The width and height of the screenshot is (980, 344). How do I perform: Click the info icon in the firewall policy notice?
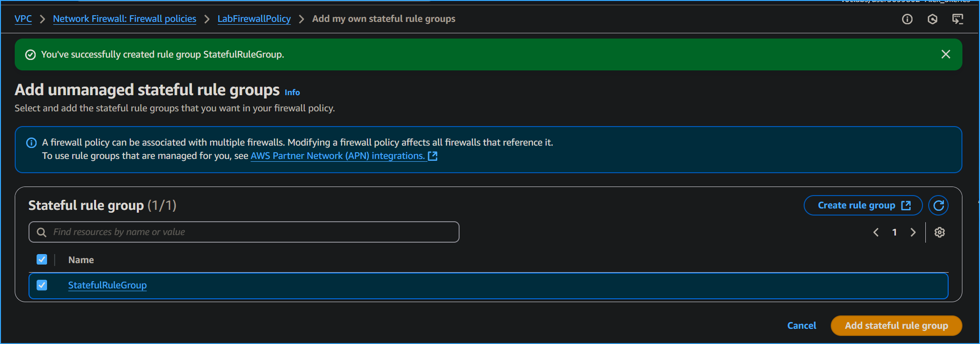[x=31, y=142]
